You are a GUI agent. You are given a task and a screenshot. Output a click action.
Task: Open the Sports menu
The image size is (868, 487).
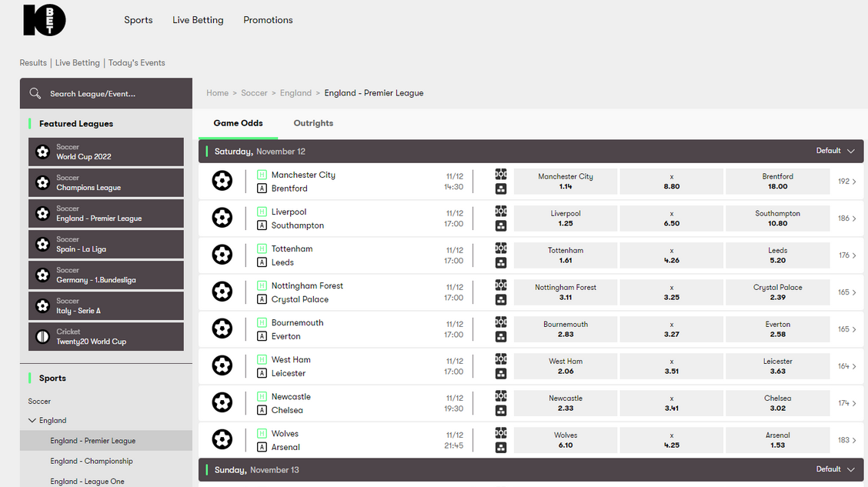pyautogui.click(x=139, y=20)
